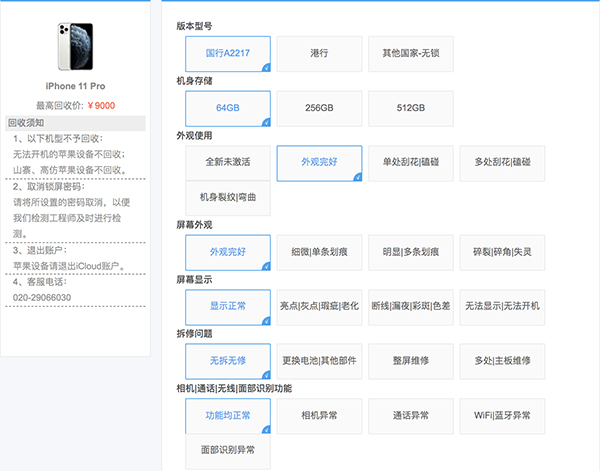600x471 pixels.
Task: Click the iPhone 11 Pro product image
Action: click(x=75, y=47)
